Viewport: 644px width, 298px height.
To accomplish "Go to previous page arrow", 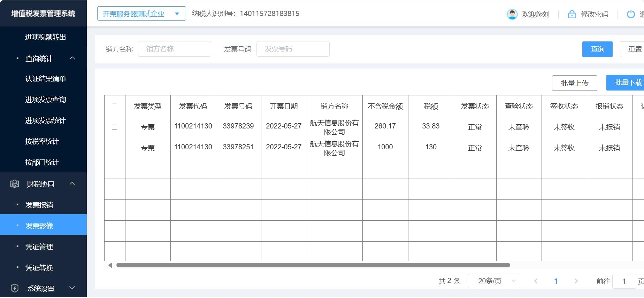I will click(536, 281).
